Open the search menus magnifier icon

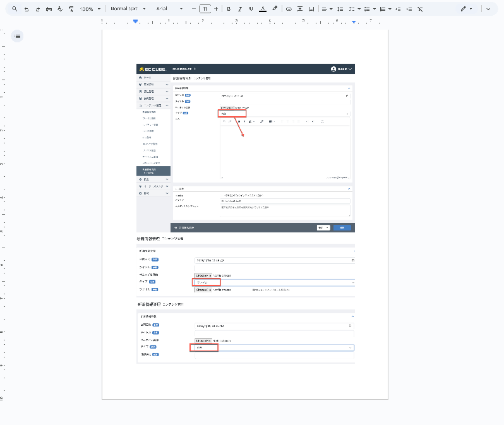pos(15,9)
